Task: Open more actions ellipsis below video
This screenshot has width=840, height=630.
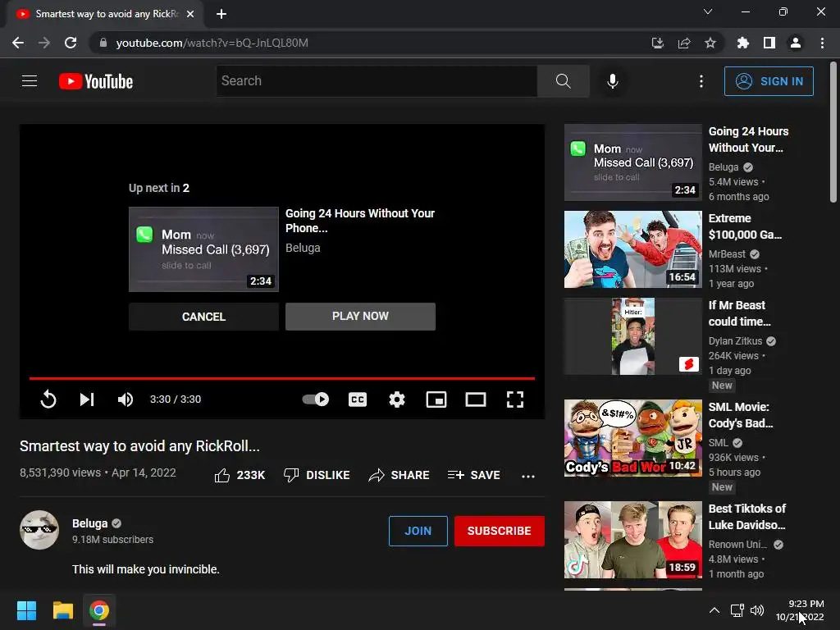Action: pyautogui.click(x=528, y=476)
